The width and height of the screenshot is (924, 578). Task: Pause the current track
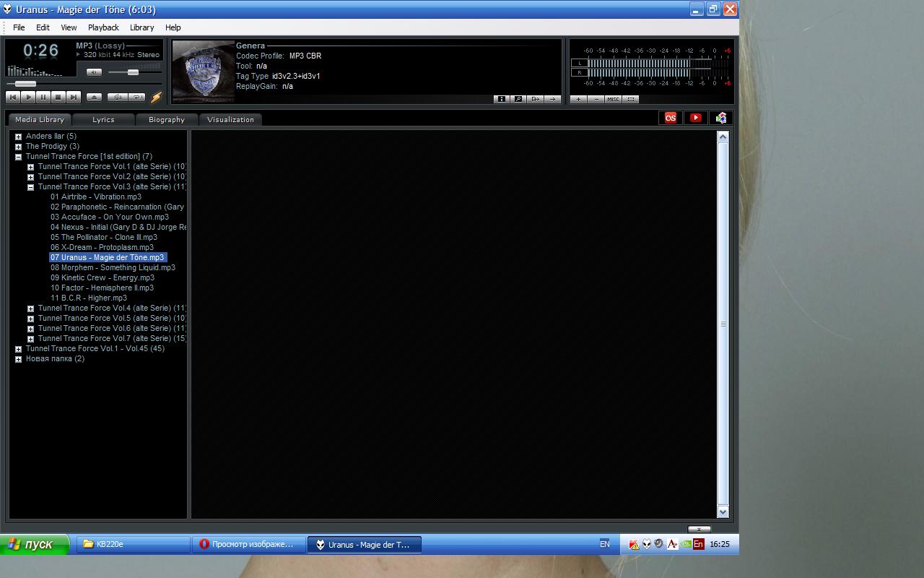pos(43,97)
